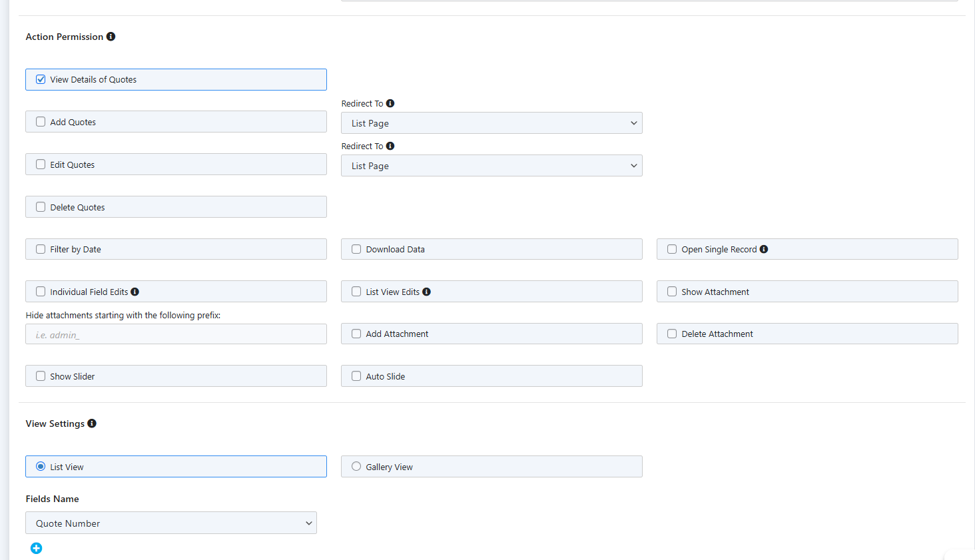
Task: Select the List View radio option
Action: tap(41, 467)
